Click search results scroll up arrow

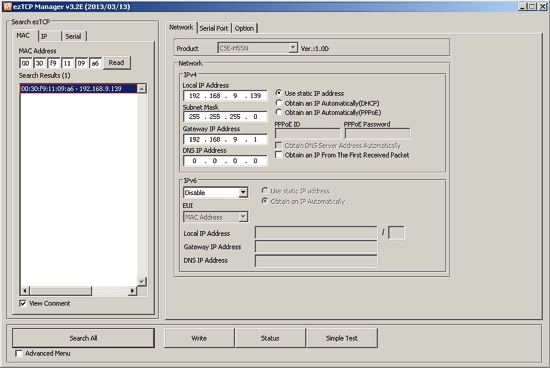[142, 88]
